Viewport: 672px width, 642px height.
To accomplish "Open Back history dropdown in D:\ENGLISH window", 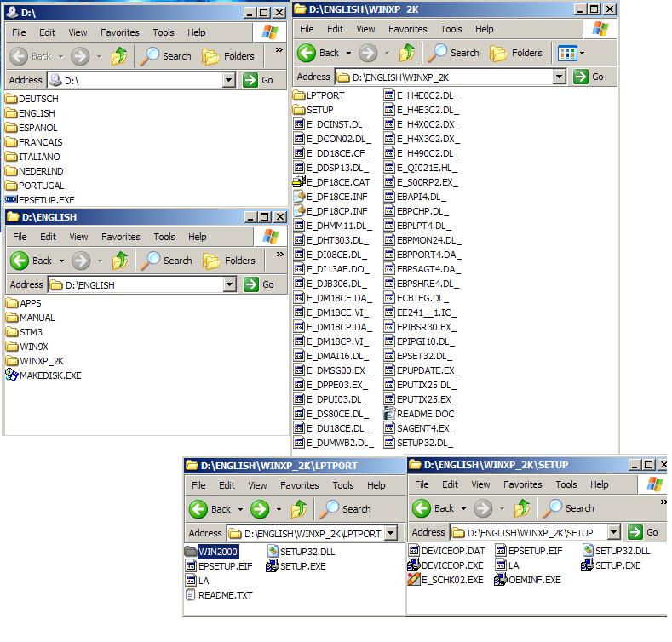I will (61, 261).
